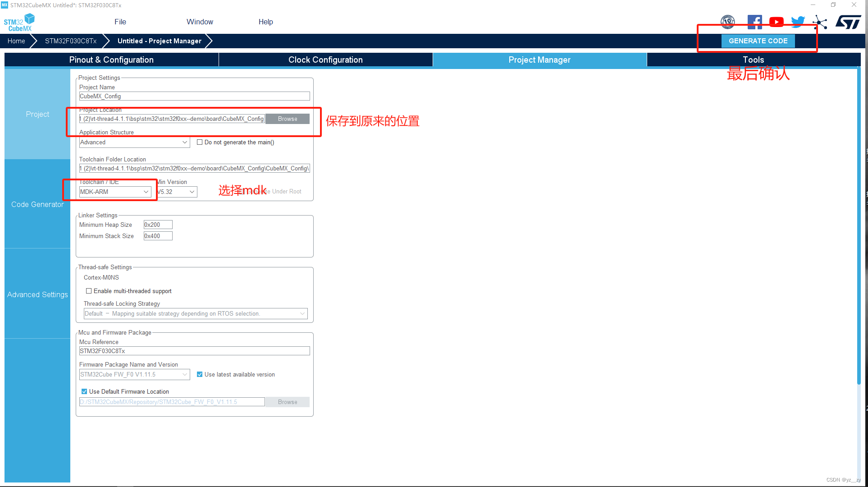868x487 pixels.
Task: Click Browse next to Project Location
Action: click(287, 119)
